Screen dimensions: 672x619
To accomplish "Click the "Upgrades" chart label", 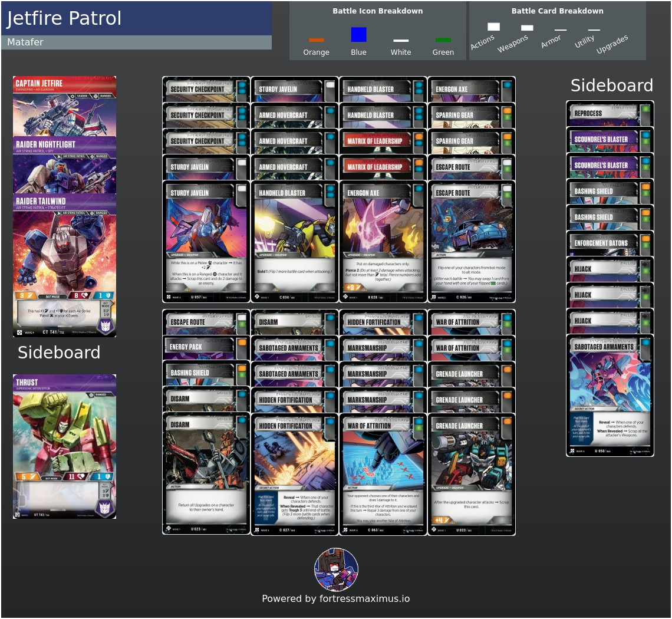I will pos(612,44).
